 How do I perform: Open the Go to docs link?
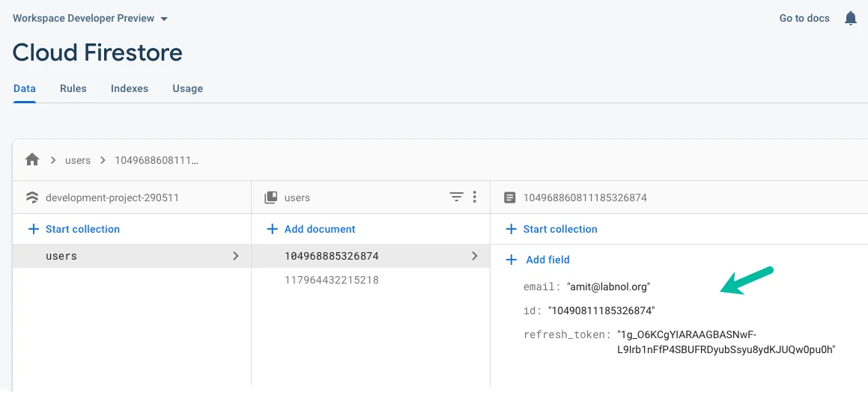804,18
